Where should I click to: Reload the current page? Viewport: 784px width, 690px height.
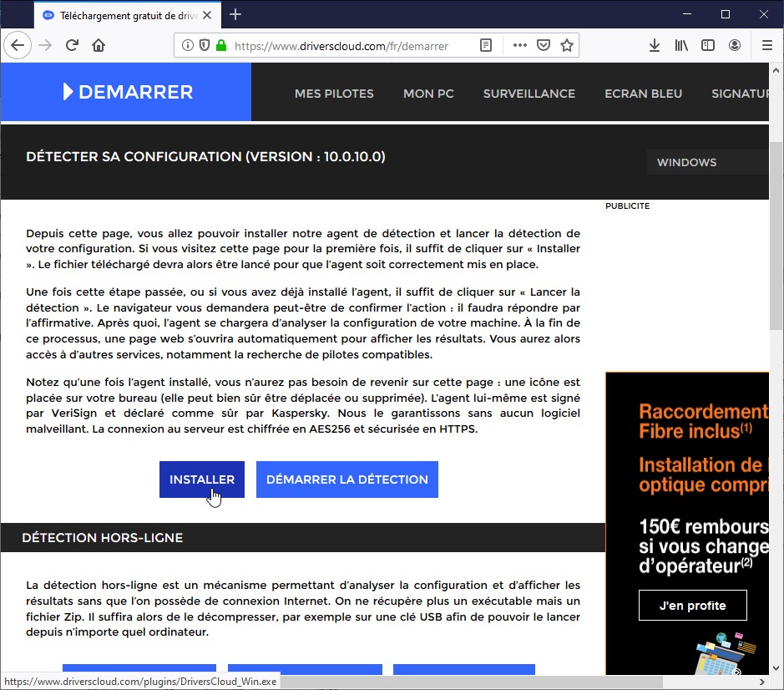72,46
